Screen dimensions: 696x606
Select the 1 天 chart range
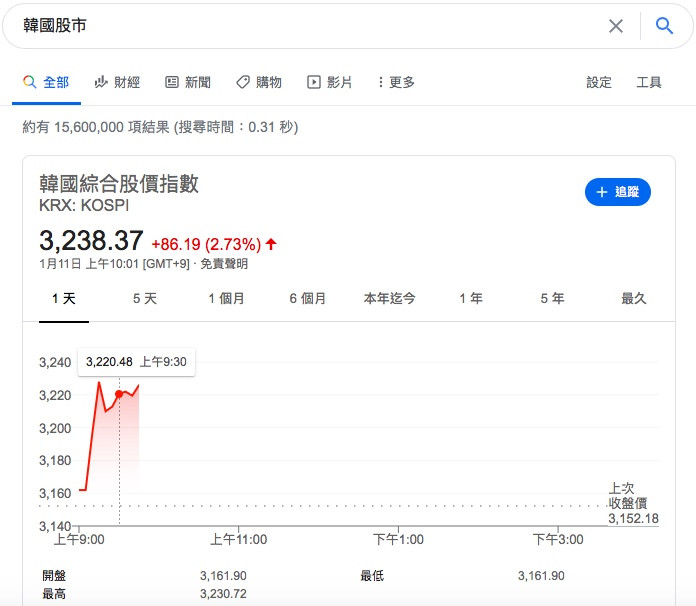pos(64,298)
